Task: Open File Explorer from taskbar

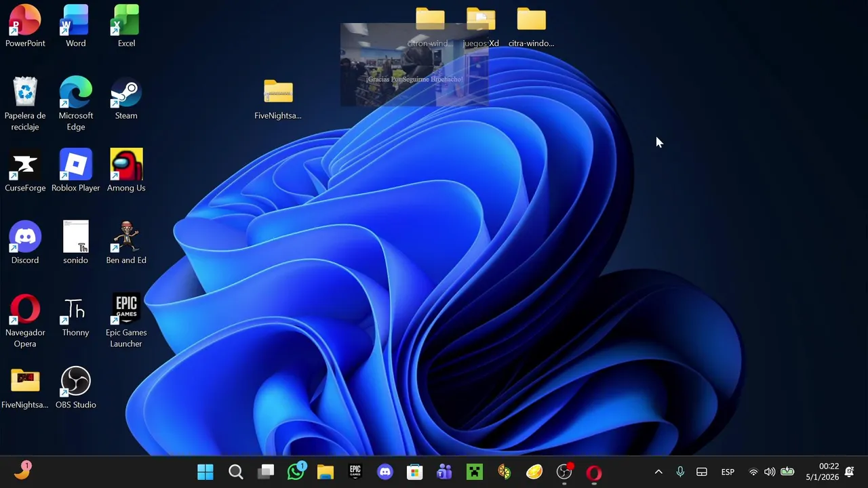Action: click(x=325, y=472)
